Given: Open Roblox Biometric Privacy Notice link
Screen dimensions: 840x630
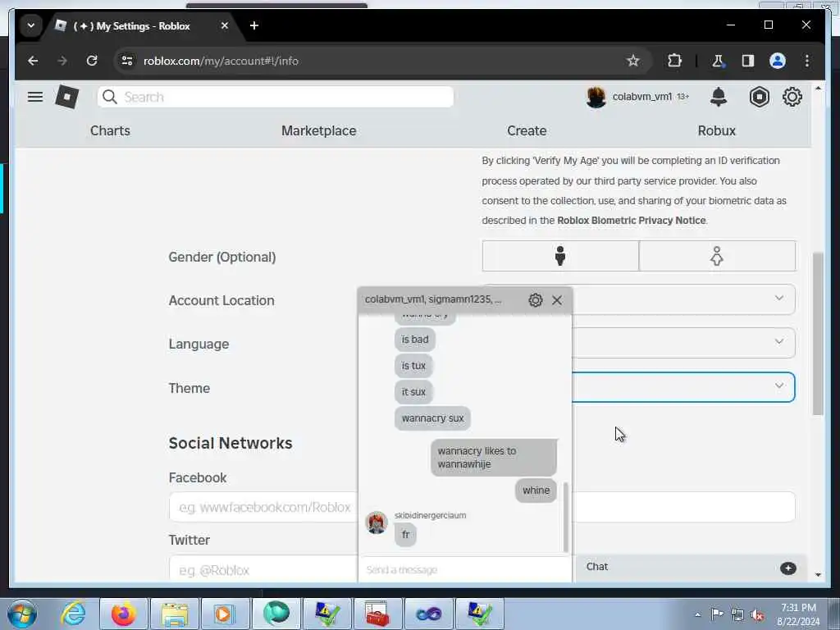Looking at the screenshot, I should tap(631, 220).
